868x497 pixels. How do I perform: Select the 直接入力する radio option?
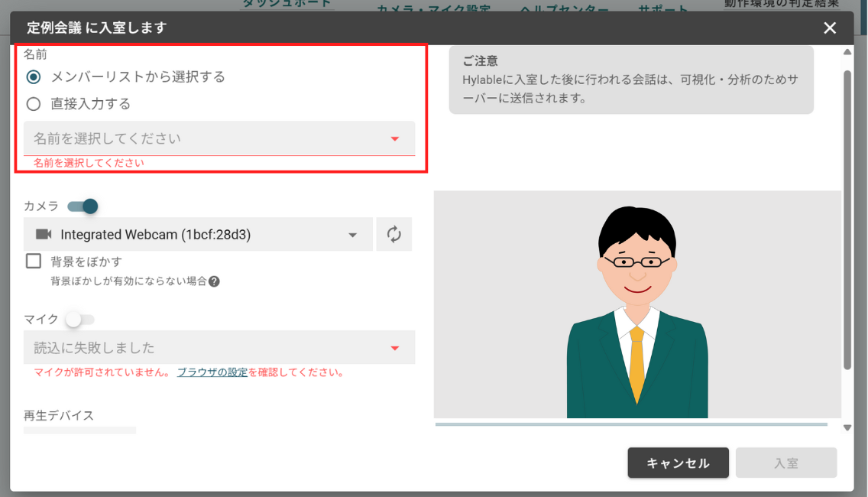pos(33,104)
